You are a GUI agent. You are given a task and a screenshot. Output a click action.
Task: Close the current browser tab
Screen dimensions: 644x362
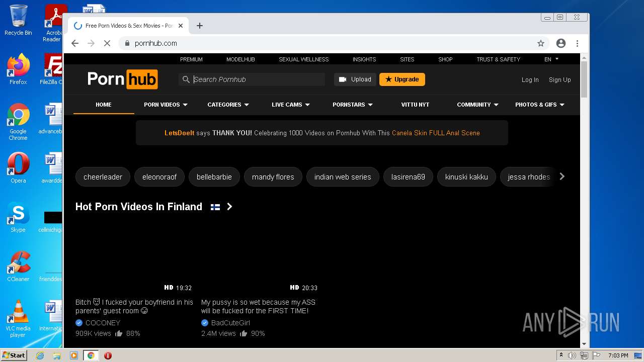tap(181, 26)
